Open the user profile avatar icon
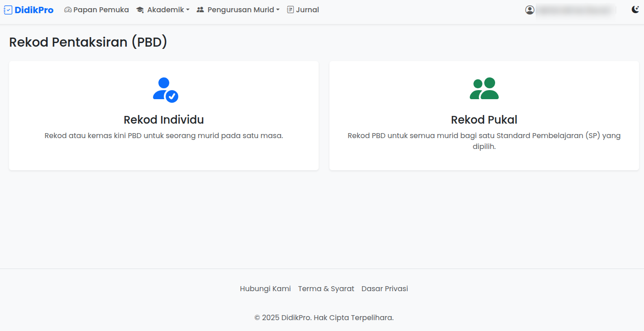 (530, 10)
